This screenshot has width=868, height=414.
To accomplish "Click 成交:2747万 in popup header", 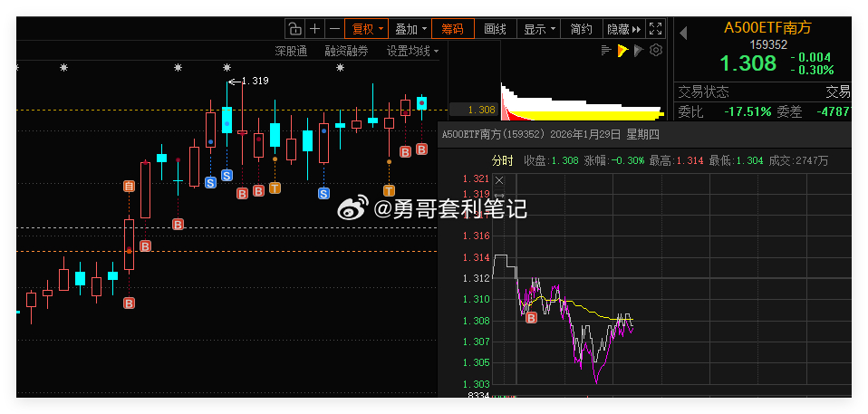I will 799,161.
